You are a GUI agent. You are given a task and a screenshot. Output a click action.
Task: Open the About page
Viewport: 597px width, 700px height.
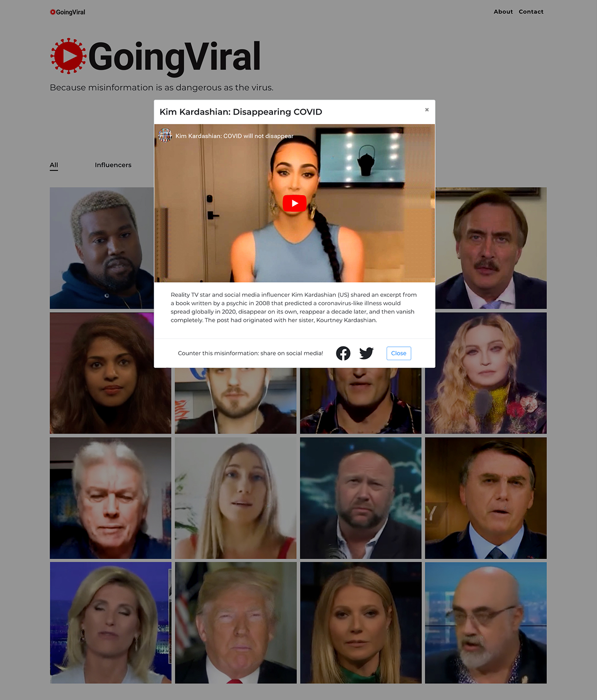pyautogui.click(x=503, y=12)
